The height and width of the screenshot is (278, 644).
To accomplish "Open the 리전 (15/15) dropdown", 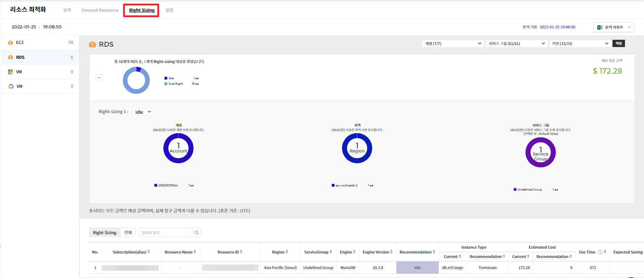I will (580, 44).
